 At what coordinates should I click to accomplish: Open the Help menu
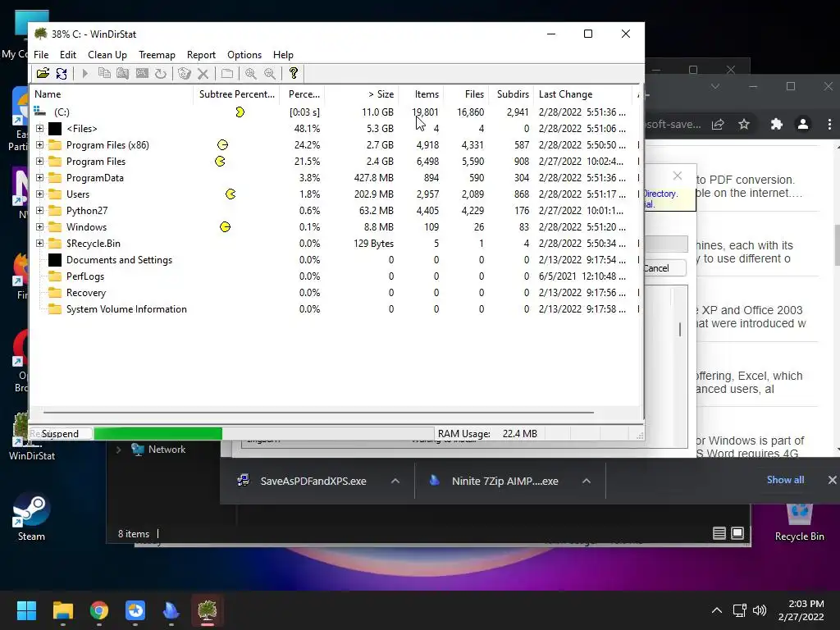tap(283, 55)
